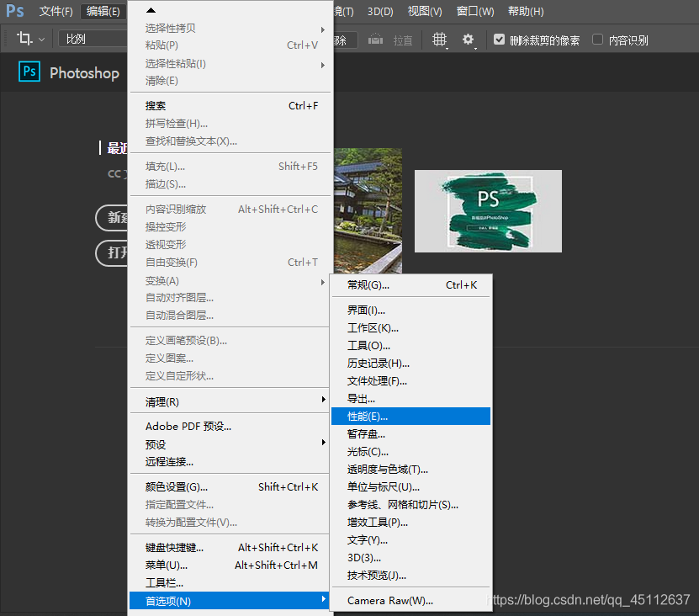Screen dimensions: 699x616
Task: Click the scroll-up arrow atop the Edit menu
Action: (151, 10)
